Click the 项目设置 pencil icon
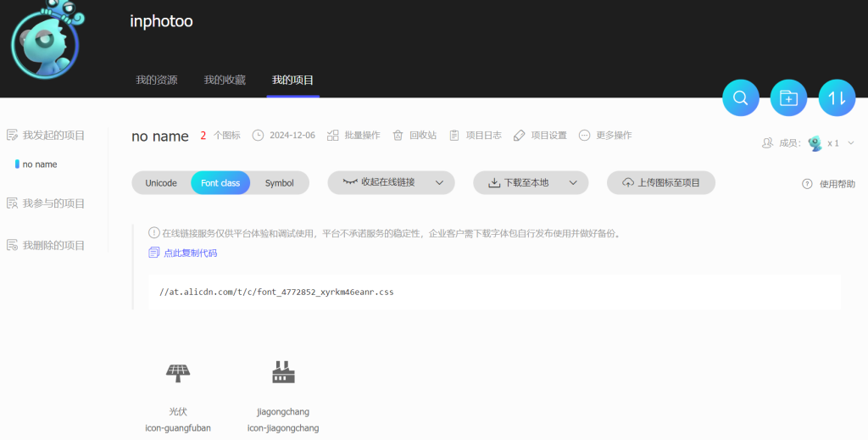 [519, 135]
